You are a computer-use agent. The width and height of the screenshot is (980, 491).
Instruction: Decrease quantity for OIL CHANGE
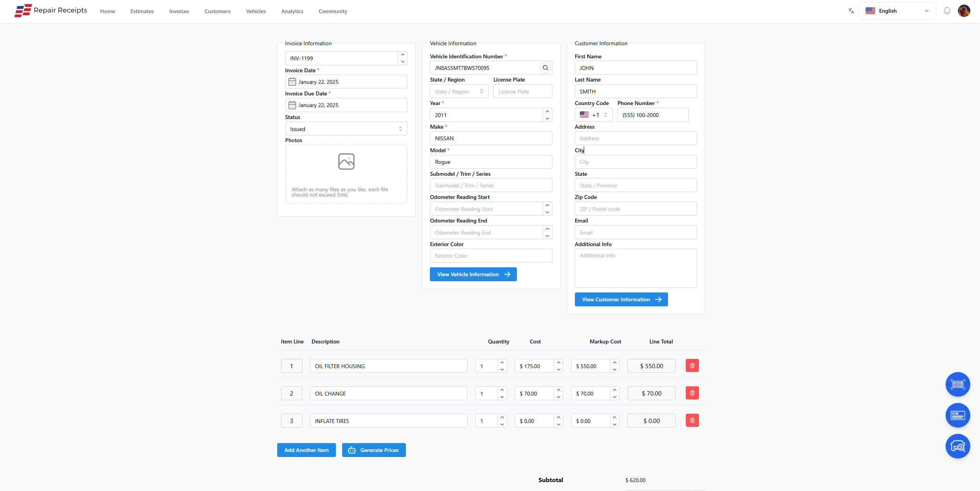pyautogui.click(x=502, y=397)
